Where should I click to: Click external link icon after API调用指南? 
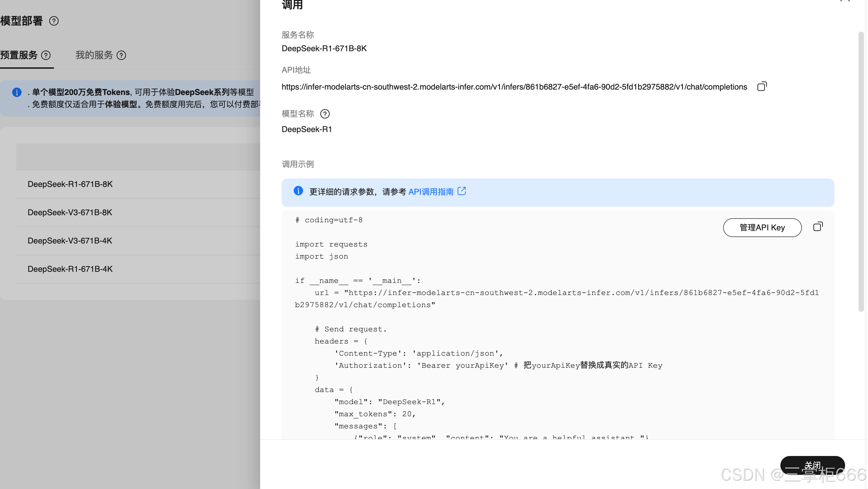click(x=462, y=191)
